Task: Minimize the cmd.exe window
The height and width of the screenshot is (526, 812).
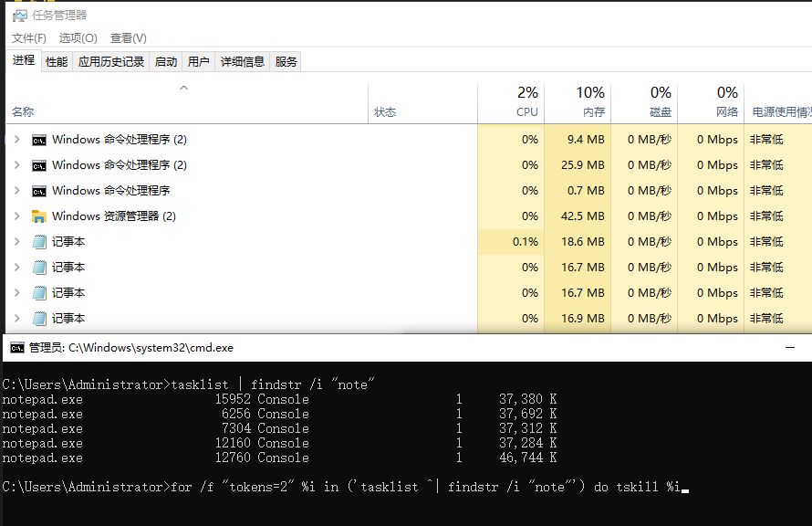Action: [790, 348]
